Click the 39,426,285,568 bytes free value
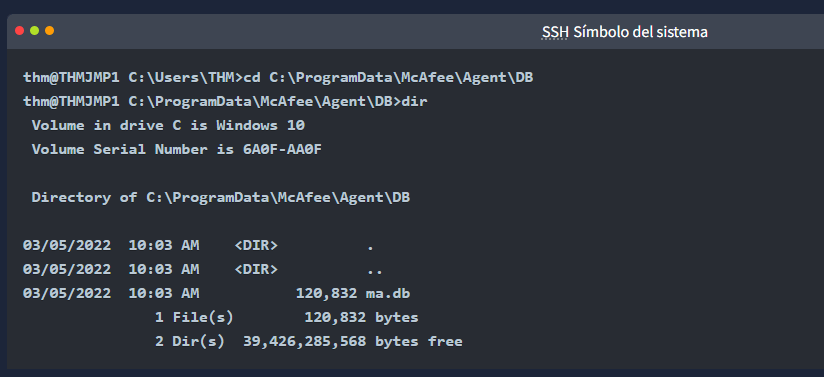The image size is (824, 377). point(353,342)
